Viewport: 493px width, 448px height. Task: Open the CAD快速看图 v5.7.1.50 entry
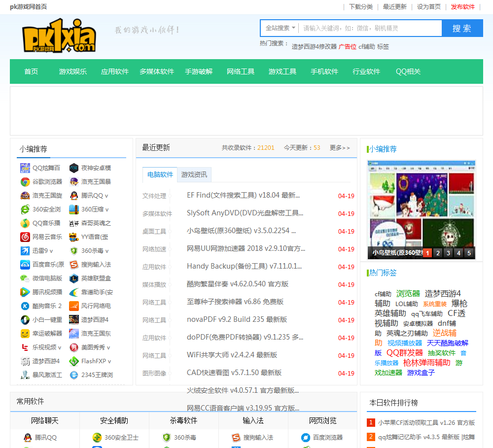coord(234,373)
